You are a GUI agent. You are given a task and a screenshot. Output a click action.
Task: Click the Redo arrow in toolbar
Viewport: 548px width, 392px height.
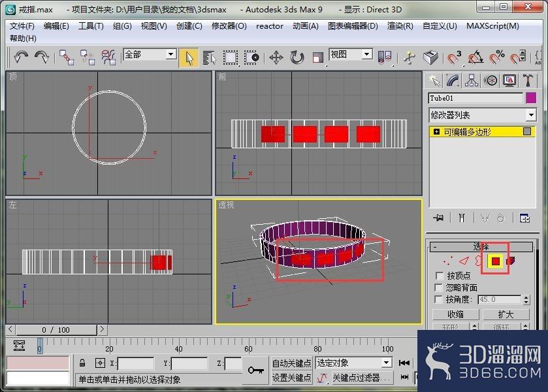point(42,57)
